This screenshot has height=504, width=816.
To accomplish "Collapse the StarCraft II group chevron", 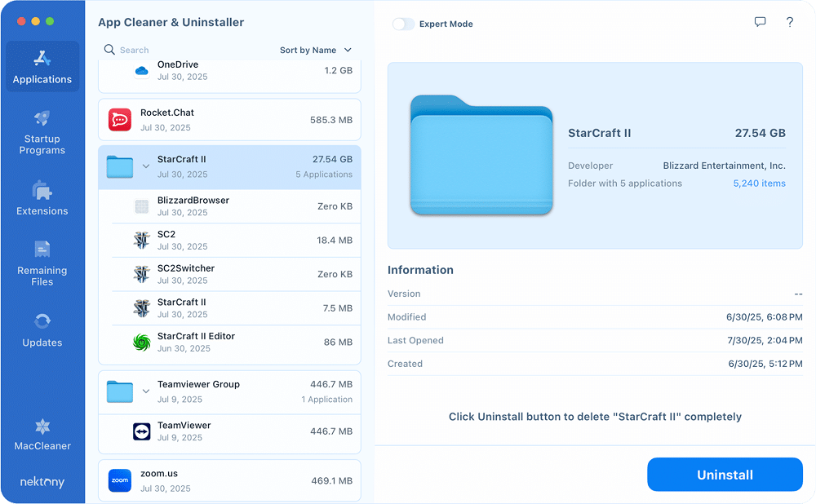I will 146,166.
